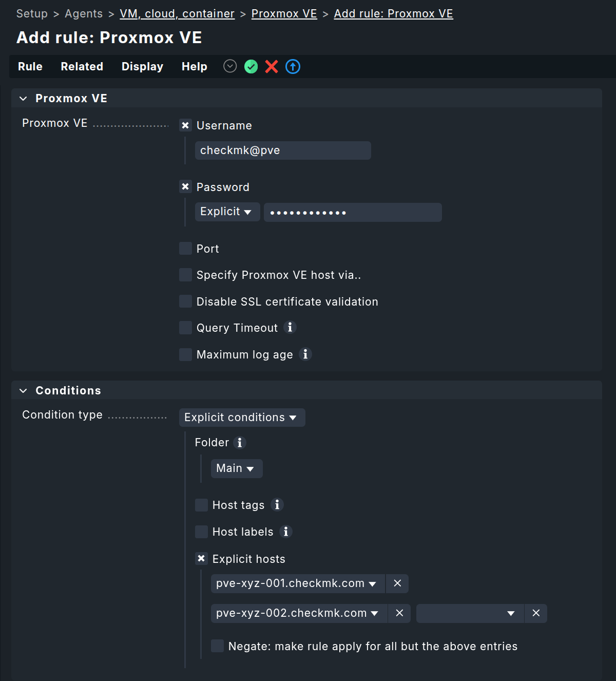Open the Explicit conditions dropdown
This screenshot has height=681, width=616.
(x=242, y=417)
